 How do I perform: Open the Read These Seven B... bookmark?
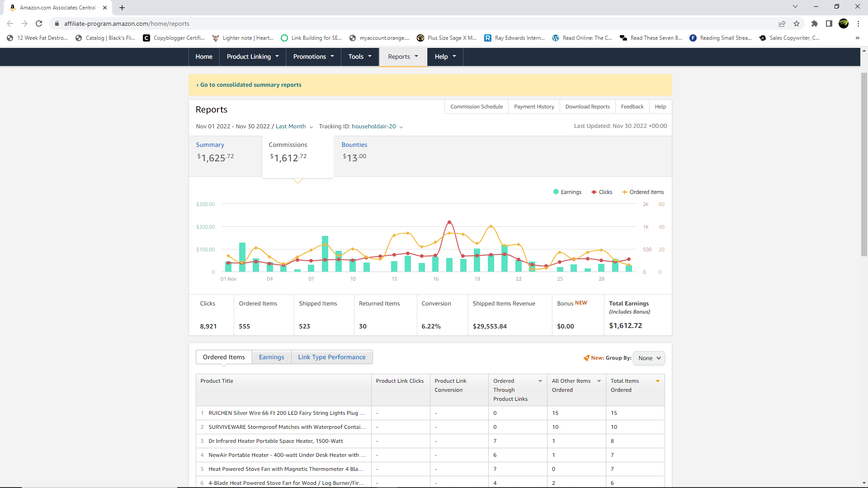pyautogui.click(x=651, y=38)
